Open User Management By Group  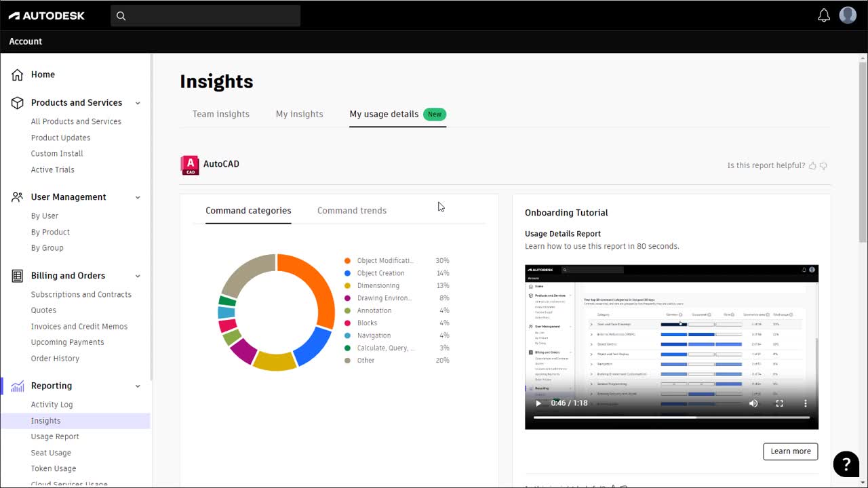[x=47, y=247]
